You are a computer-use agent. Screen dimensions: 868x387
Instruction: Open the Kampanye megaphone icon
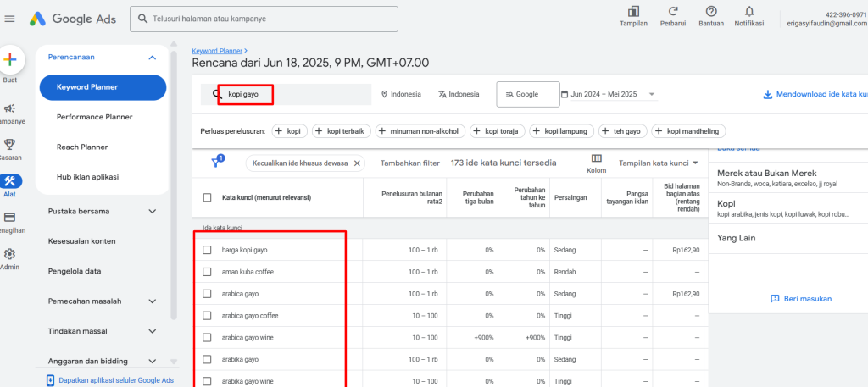tap(10, 108)
